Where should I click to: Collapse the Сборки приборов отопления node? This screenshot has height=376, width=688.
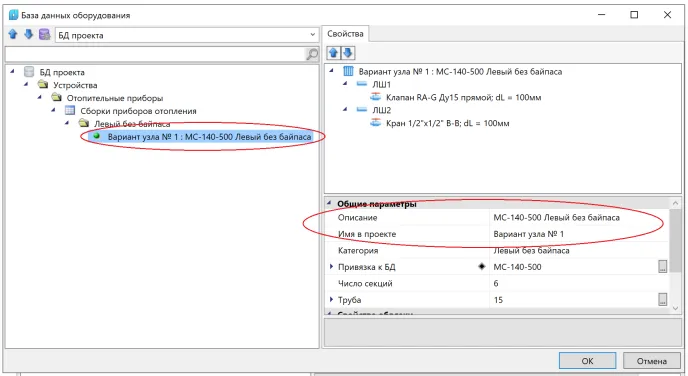coord(53,110)
